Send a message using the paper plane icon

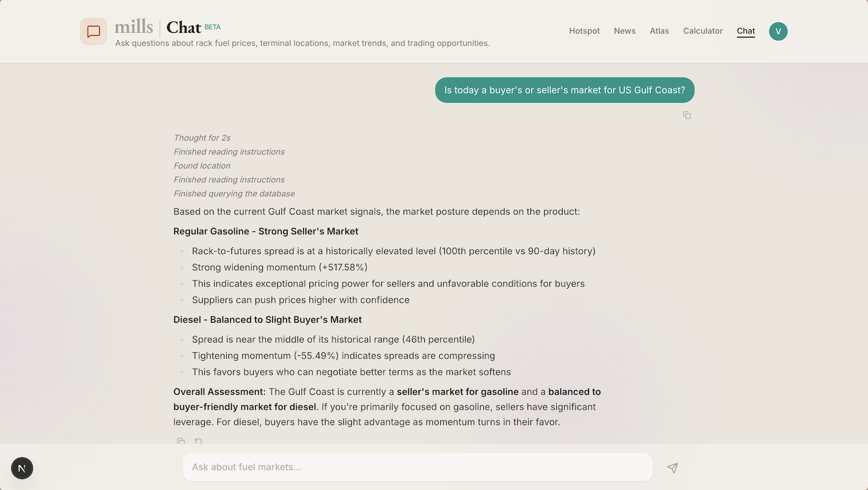click(672, 468)
